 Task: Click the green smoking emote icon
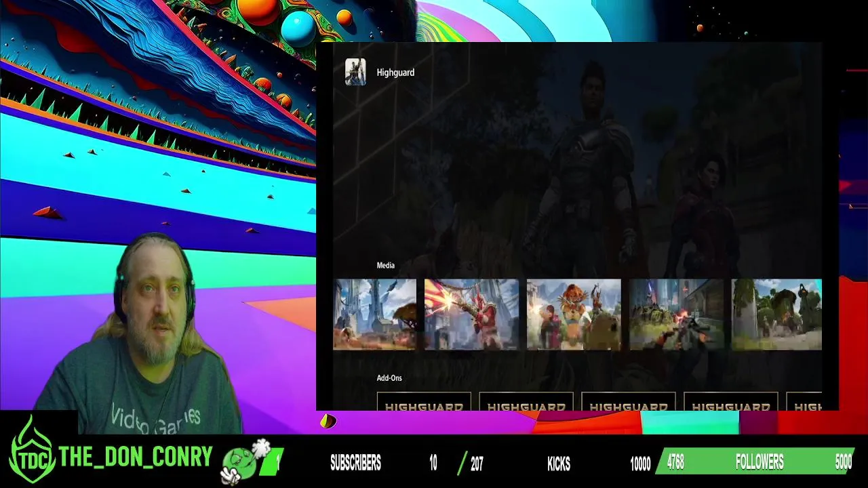coord(245,462)
